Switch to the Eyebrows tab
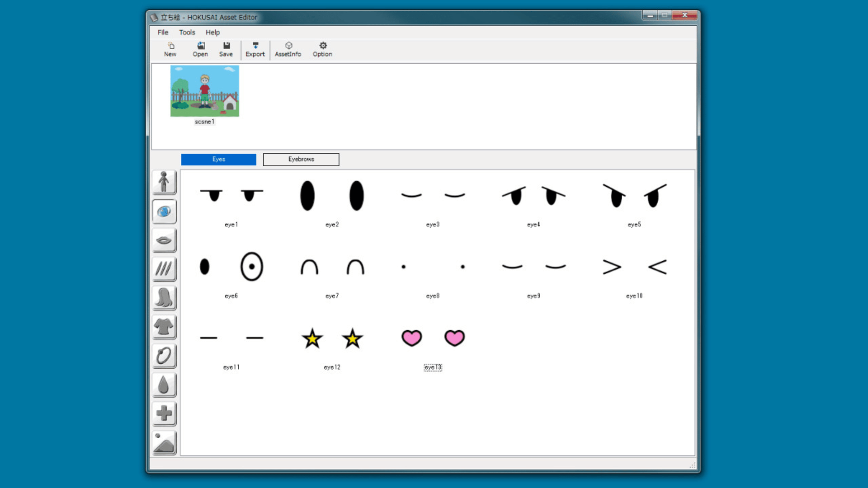Screen dimensions: 868x488 pos(301,159)
